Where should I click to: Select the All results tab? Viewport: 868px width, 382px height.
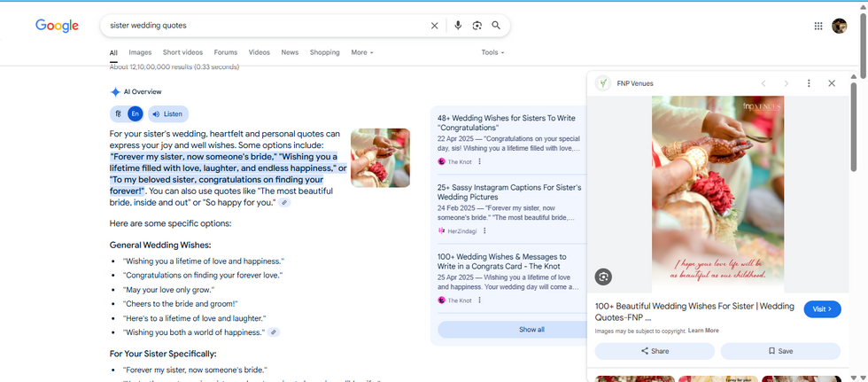click(113, 52)
